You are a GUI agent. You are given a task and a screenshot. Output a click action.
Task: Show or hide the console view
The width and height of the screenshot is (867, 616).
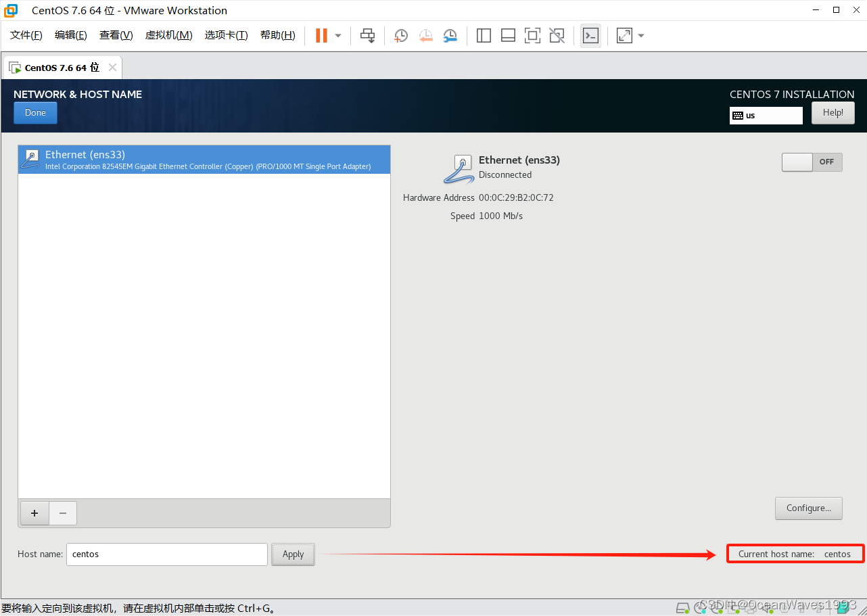590,36
